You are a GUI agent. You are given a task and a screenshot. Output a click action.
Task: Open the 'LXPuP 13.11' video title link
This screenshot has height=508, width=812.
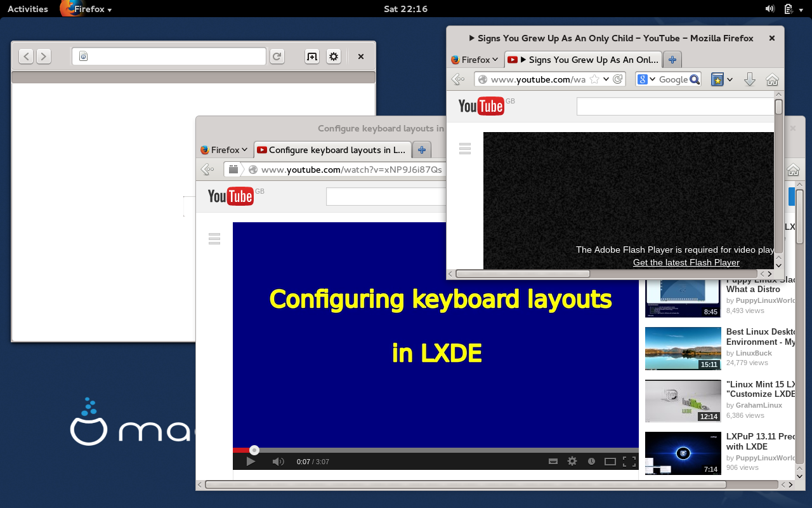761,441
